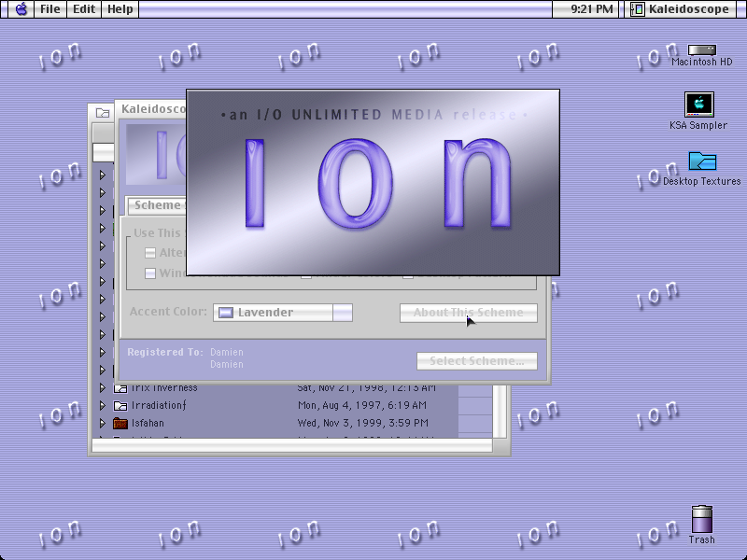Viewport: 747px width, 560px height.
Task: Click the 'Accent Color:' label
Action: tap(168, 312)
